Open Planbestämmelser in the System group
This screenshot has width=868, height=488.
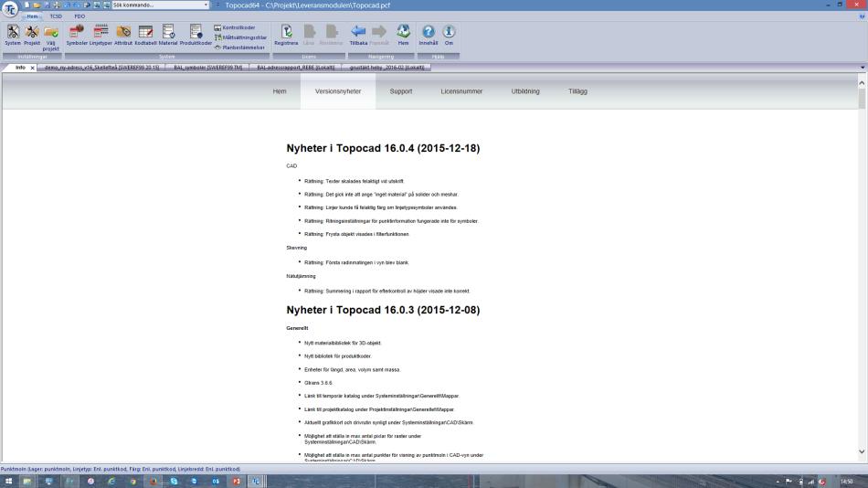(239, 48)
